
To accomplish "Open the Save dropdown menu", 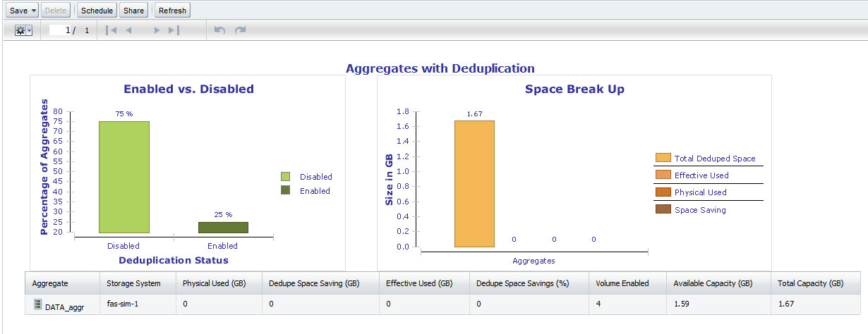I will (x=23, y=11).
